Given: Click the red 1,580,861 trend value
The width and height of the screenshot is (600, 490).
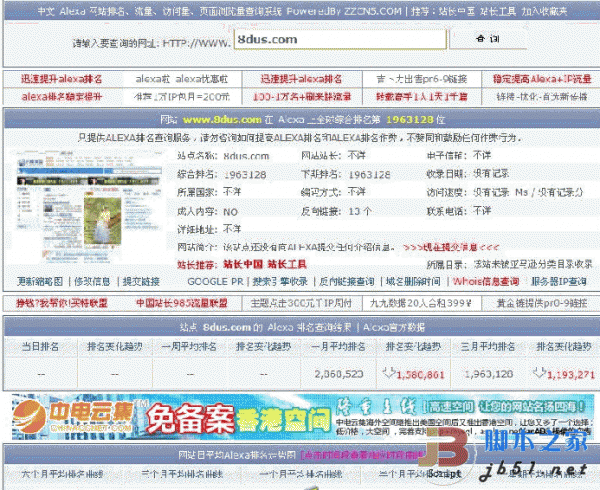Looking at the screenshot, I should (x=421, y=375).
